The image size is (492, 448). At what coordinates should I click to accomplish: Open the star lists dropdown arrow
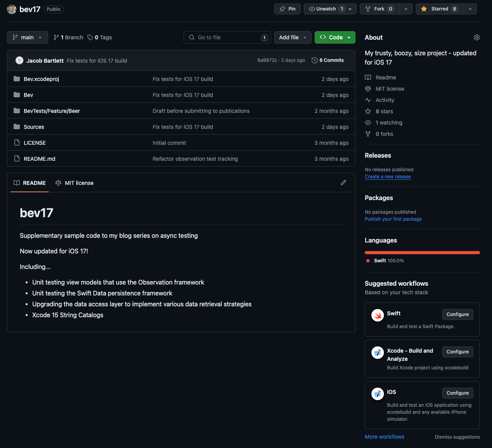470,9
